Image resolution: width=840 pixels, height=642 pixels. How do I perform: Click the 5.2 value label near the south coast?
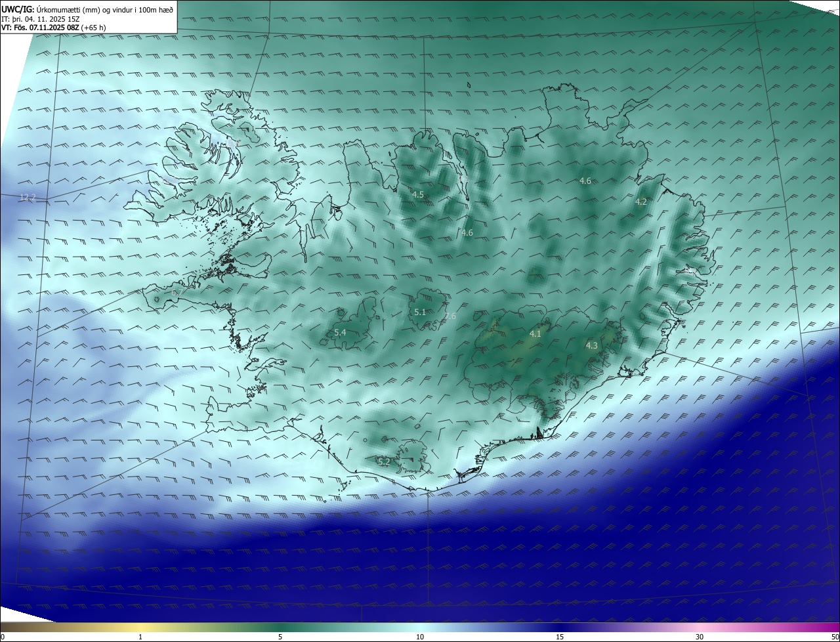[x=384, y=462]
